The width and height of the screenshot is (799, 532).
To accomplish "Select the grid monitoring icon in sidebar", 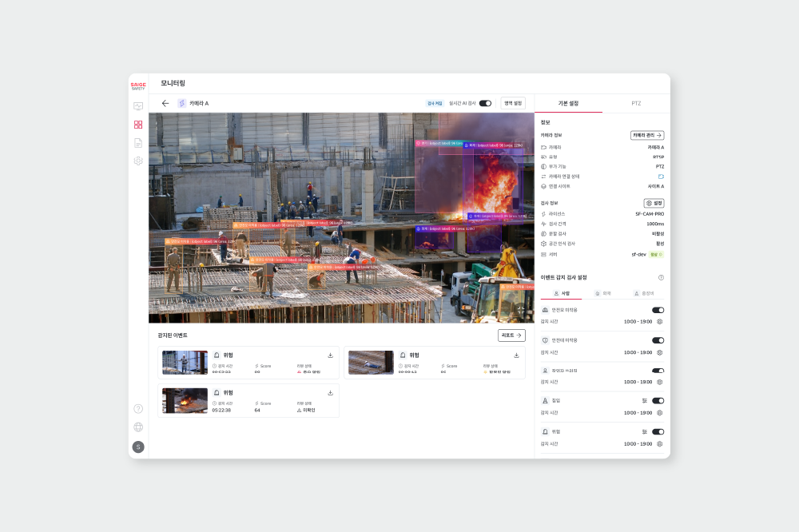I will [138, 125].
